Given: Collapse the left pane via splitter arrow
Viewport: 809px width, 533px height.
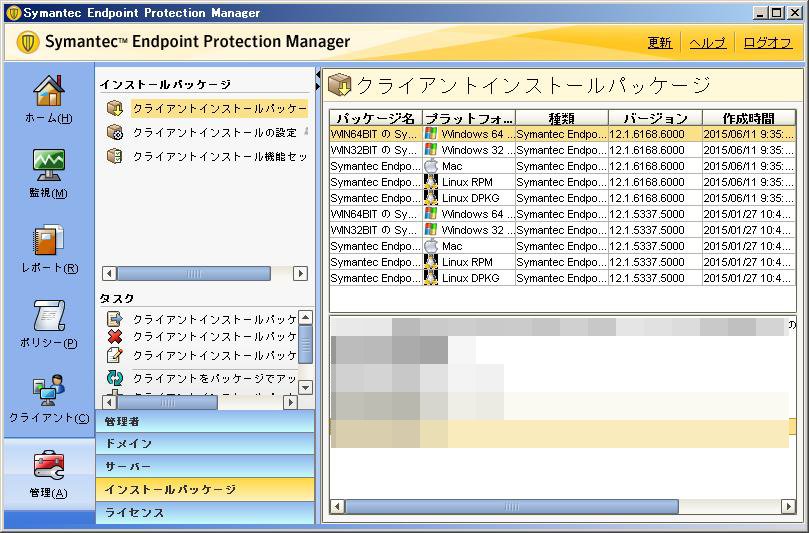Looking at the screenshot, I should 318,75.
